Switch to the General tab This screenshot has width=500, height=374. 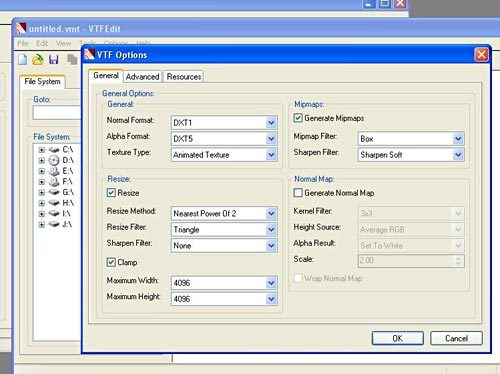tap(106, 76)
